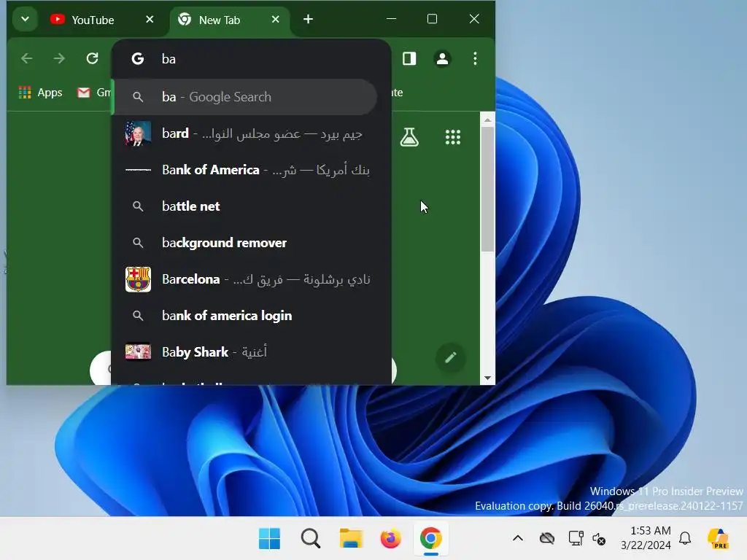Click the search icon beside 'background remover'

click(x=138, y=243)
